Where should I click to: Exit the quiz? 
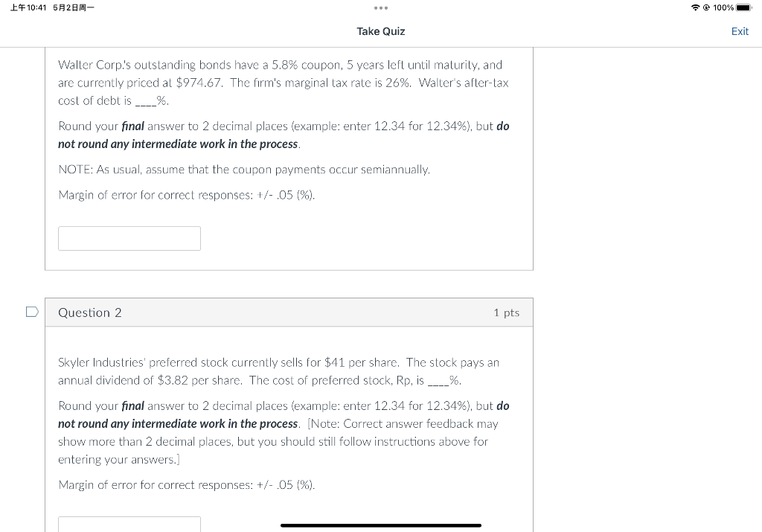pyautogui.click(x=740, y=31)
